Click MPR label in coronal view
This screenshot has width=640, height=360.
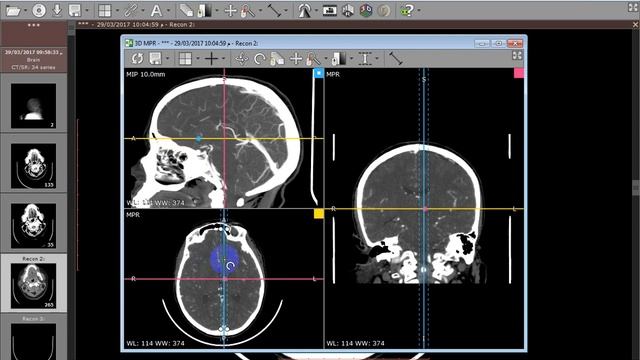pos(333,74)
